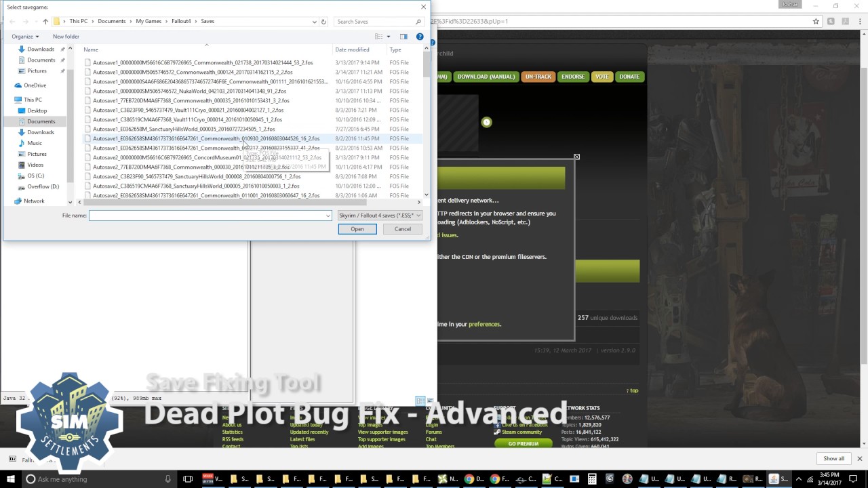Open help in the file dialog

420,37
